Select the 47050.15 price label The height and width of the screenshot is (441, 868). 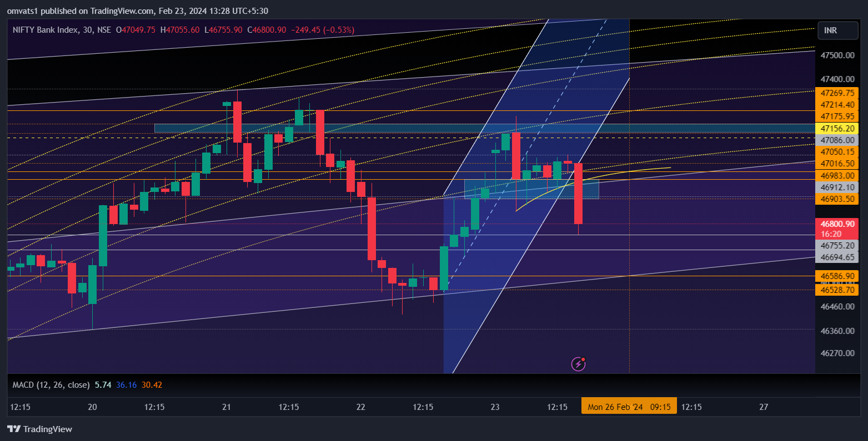(x=836, y=152)
